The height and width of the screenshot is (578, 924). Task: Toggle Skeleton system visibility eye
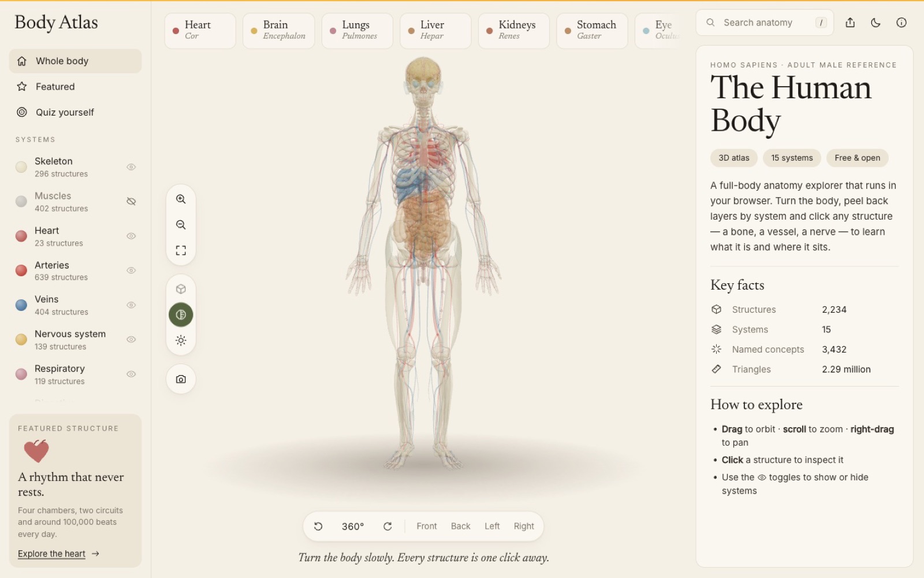coord(131,167)
